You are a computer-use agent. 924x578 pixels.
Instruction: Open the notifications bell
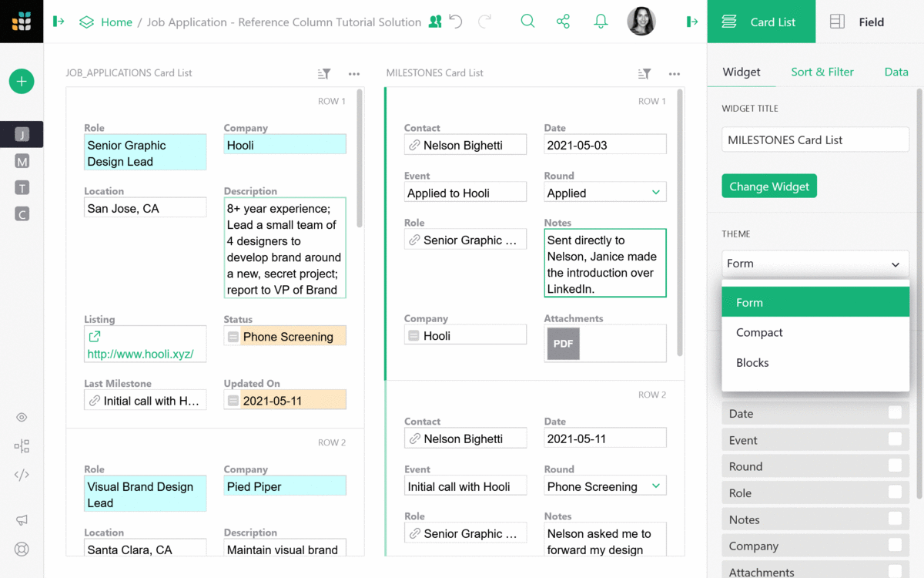[601, 22]
